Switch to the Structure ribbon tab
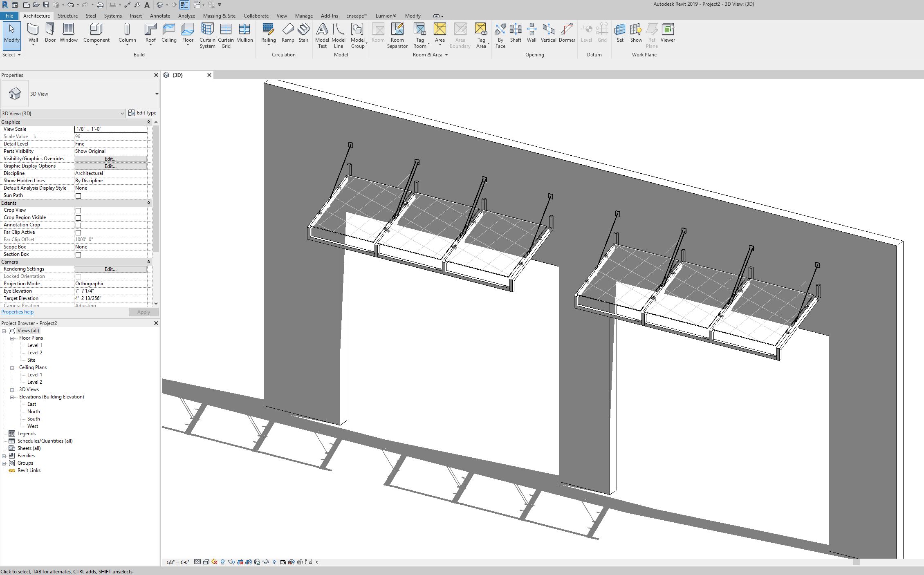 click(x=67, y=16)
